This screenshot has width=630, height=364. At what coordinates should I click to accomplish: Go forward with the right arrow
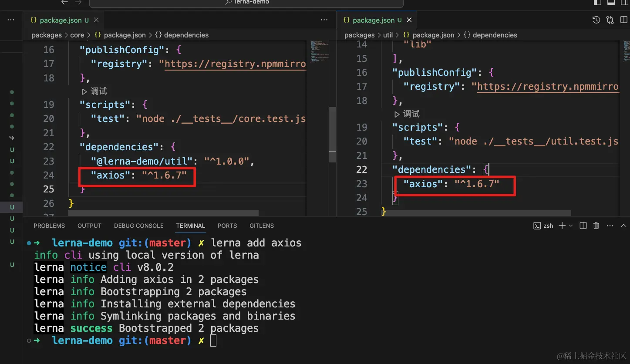click(78, 2)
